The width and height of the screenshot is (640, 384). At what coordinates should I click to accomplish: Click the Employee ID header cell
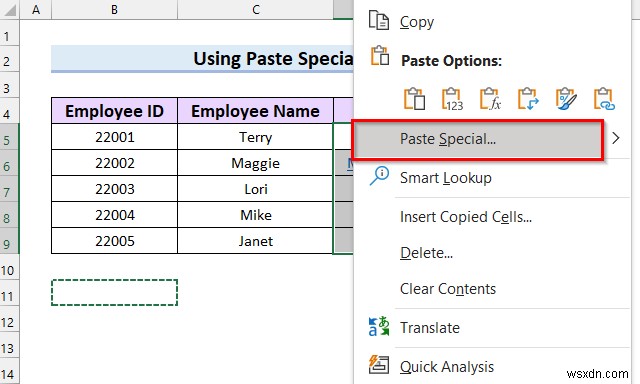[114, 111]
